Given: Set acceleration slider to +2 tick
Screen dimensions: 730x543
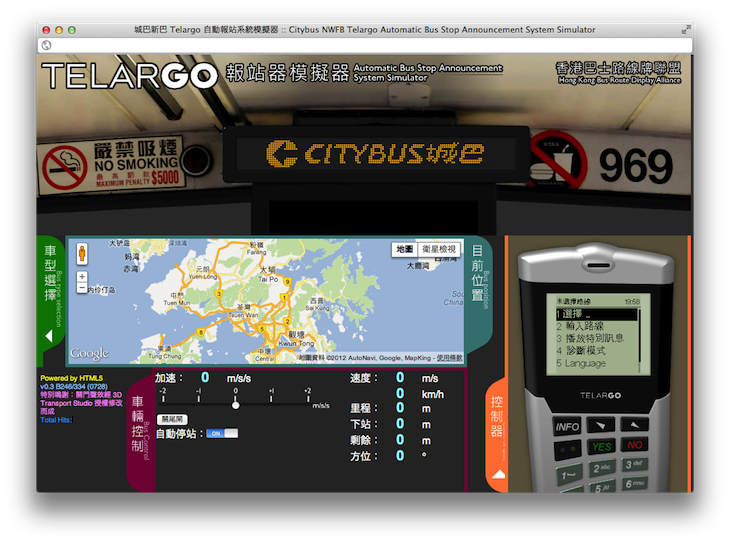Looking at the screenshot, I should tap(308, 397).
